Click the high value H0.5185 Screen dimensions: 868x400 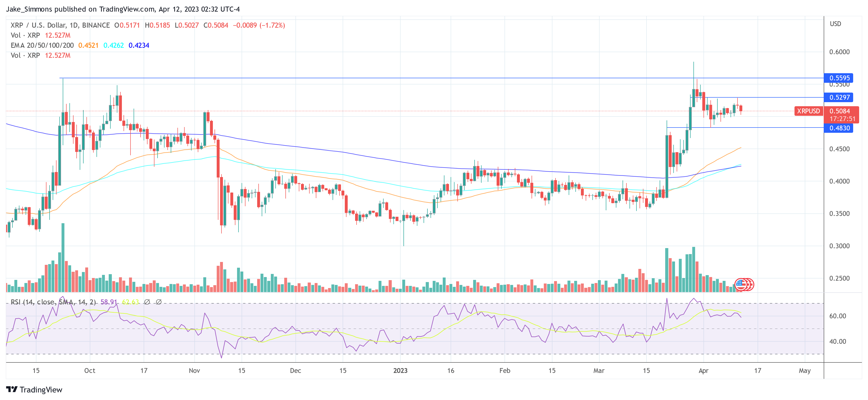click(157, 25)
